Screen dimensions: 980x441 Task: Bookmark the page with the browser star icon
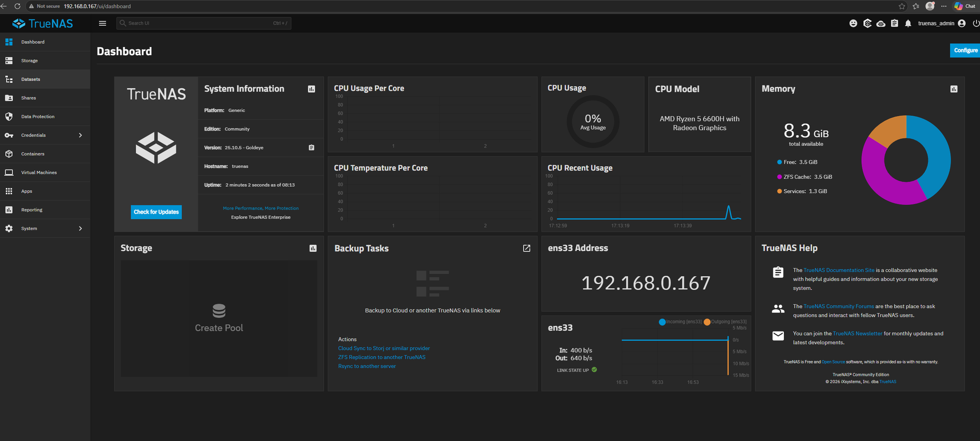pyautogui.click(x=902, y=6)
